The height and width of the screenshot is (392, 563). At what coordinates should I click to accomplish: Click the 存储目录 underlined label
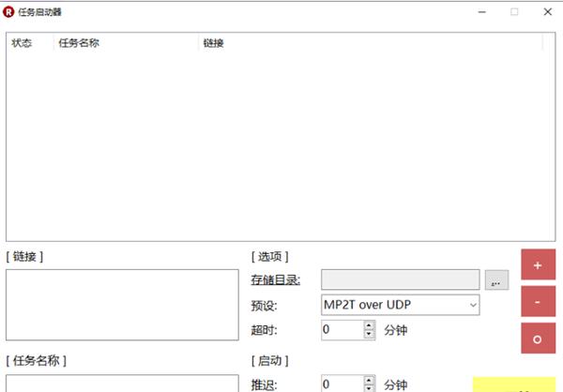click(275, 280)
